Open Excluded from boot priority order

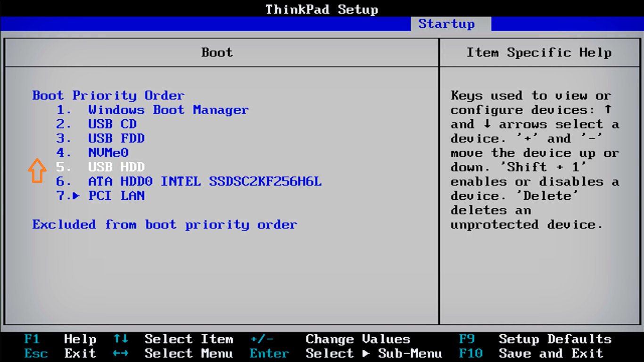(x=165, y=224)
